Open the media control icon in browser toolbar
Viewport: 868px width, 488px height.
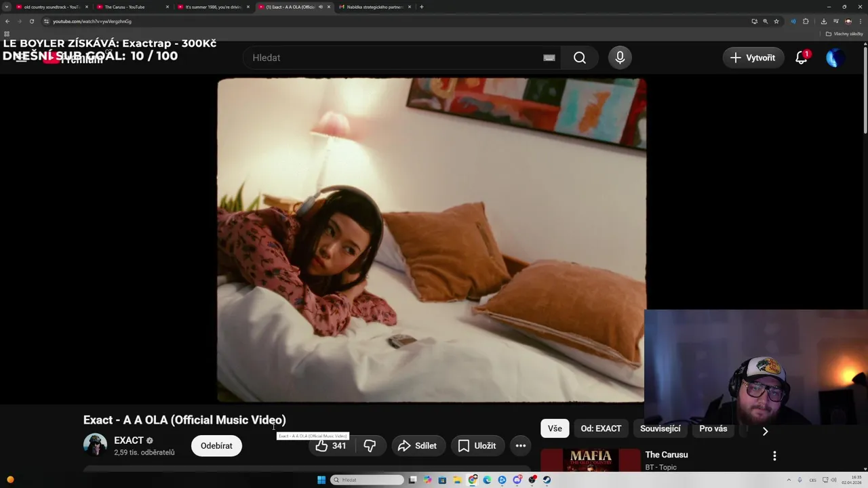tap(835, 21)
